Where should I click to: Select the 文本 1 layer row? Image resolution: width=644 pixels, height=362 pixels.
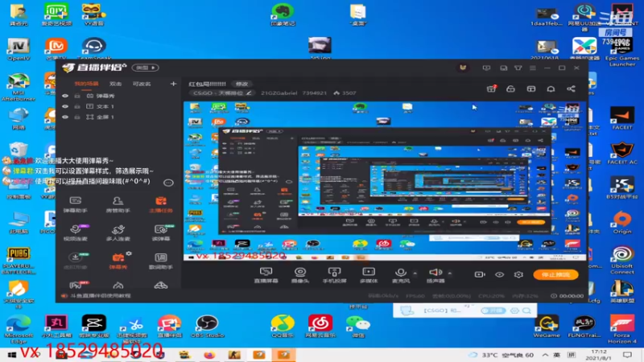[118, 106]
